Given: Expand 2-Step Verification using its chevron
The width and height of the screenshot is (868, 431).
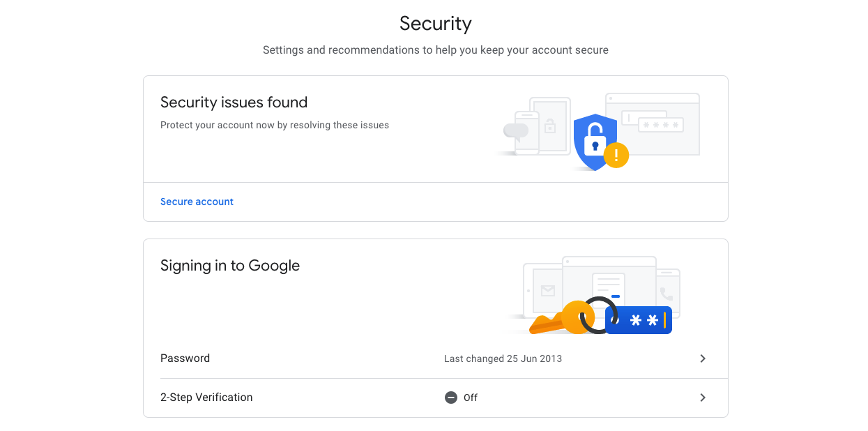Looking at the screenshot, I should click(703, 398).
